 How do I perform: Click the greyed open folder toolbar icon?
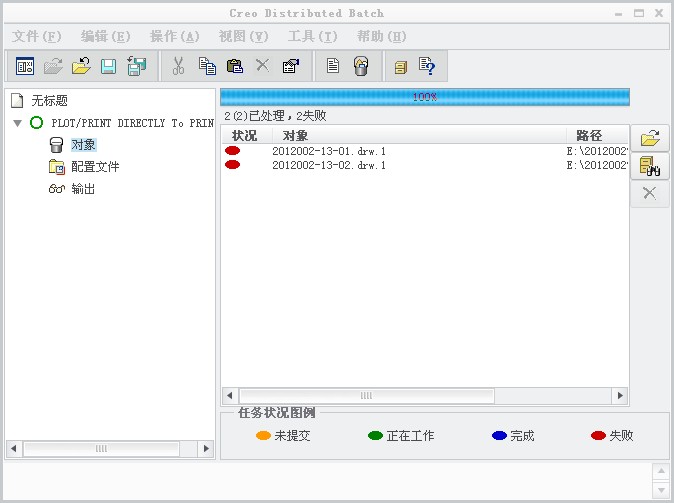pos(53,66)
